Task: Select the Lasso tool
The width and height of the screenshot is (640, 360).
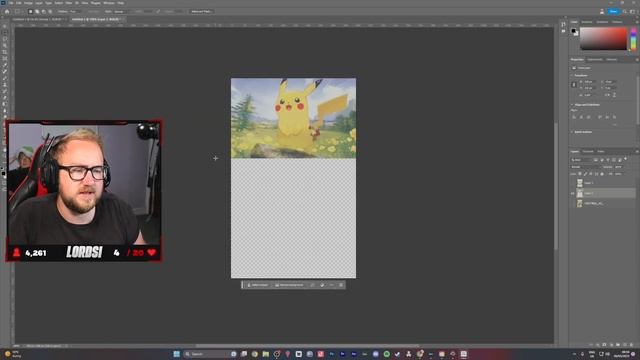Action: pos(5,39)
